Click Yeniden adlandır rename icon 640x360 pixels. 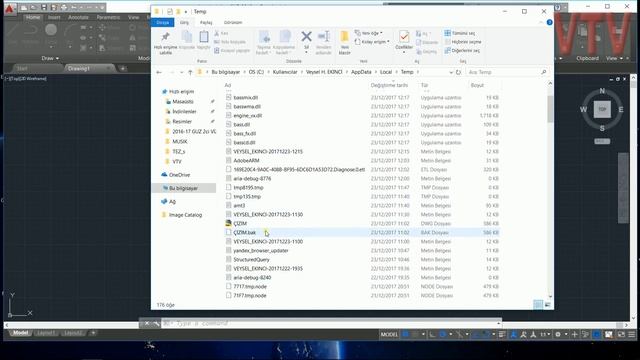tap(324, 36)
